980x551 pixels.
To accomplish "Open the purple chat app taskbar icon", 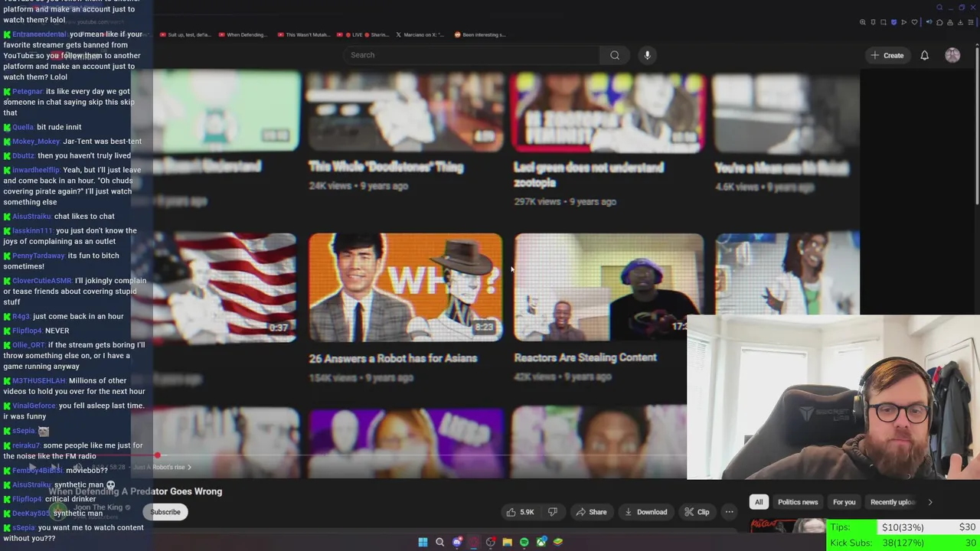I will [457, 542].
